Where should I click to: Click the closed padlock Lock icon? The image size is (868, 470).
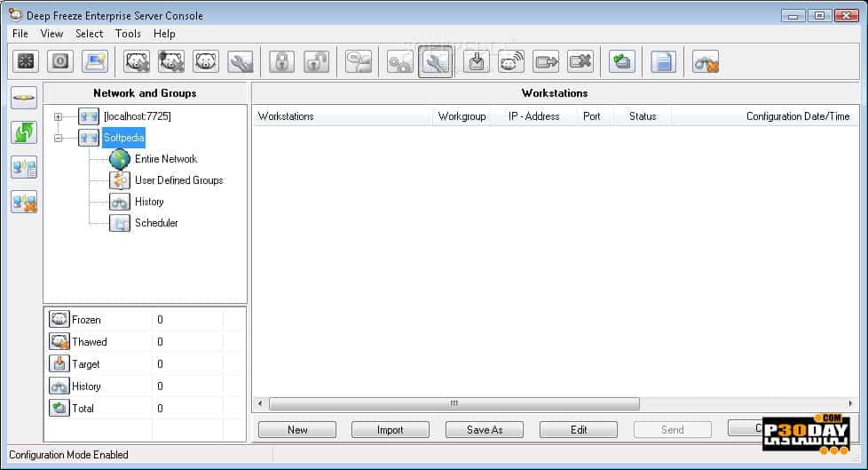(281, 61)
